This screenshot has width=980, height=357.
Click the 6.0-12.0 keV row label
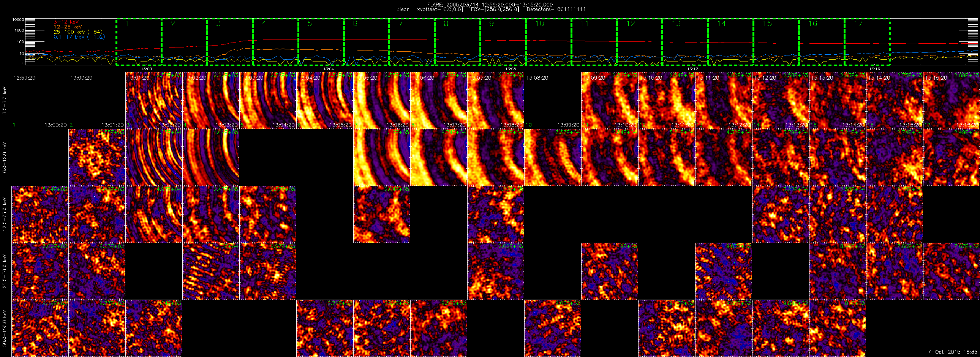pos(5,157)
